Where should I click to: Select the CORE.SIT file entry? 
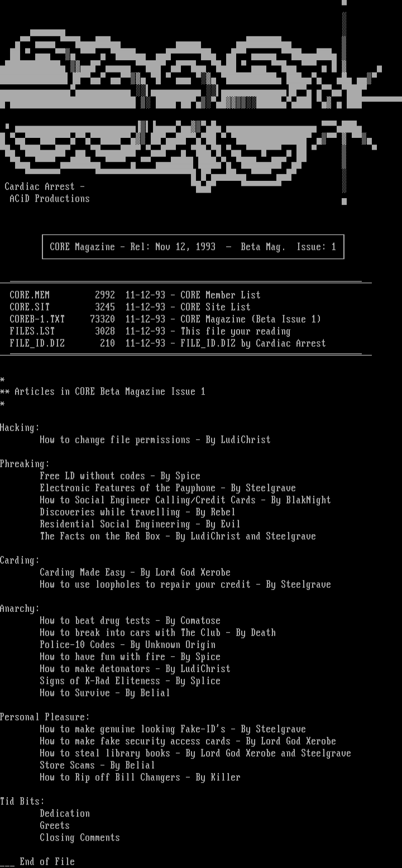130,307
